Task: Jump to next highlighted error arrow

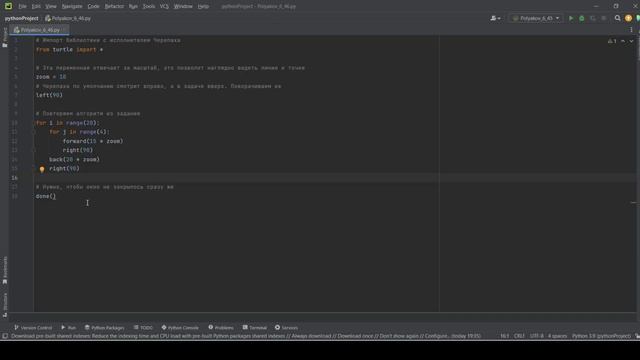Action: tap(631, 41)
